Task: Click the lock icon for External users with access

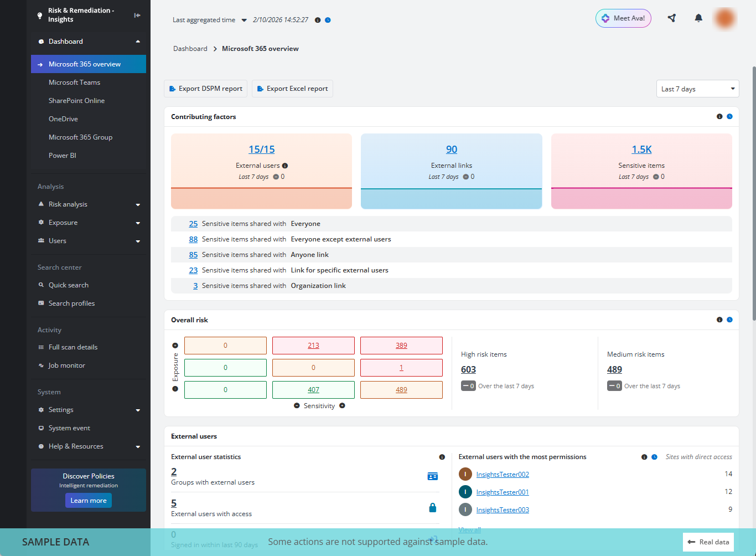Action: 433,508
